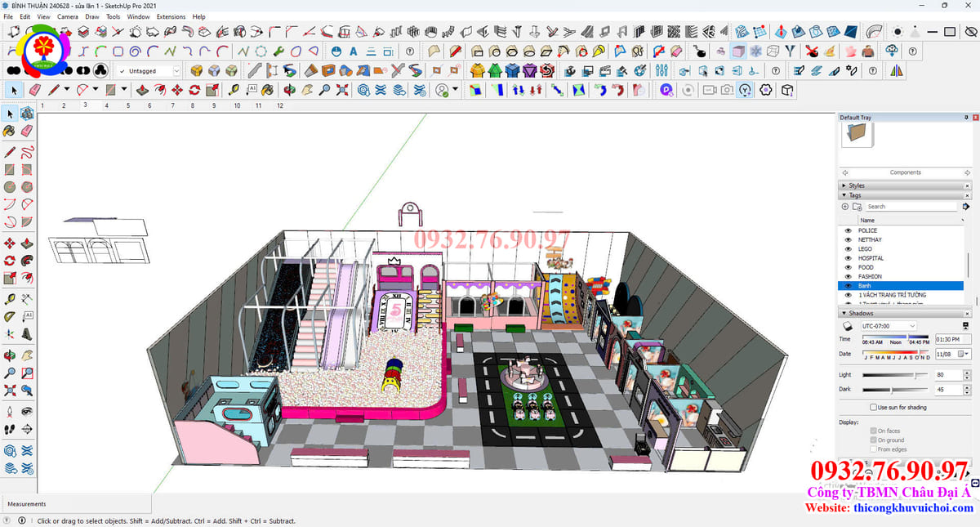The height and width of the screenshot is (527, 980).
Task: Hide the HOSPITAL tag
Action: pos(848,258)
